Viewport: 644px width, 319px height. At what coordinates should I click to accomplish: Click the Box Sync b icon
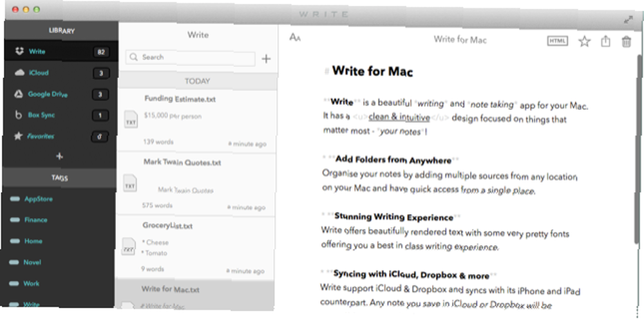tap(18, 115)
